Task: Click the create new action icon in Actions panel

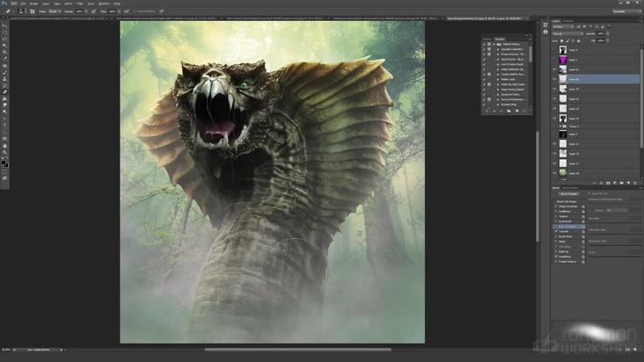Action: [x=516, y=111]
